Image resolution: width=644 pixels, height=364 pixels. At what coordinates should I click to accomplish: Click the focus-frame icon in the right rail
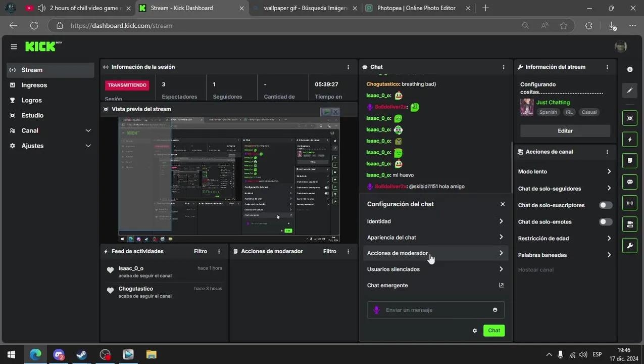[x=630, y=118]
